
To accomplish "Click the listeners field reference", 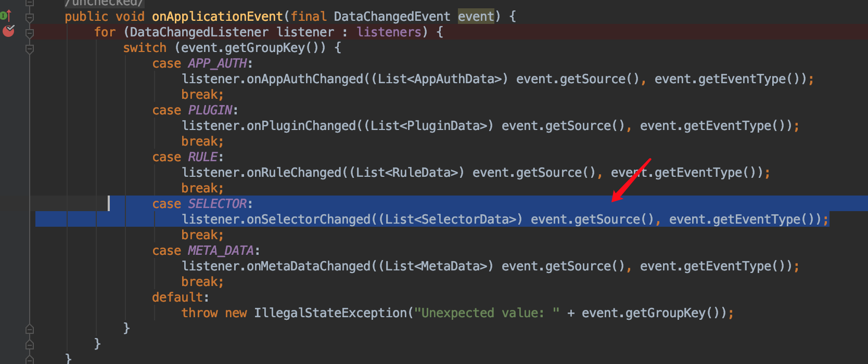I will pyautogui.click(x=389, y=32).
